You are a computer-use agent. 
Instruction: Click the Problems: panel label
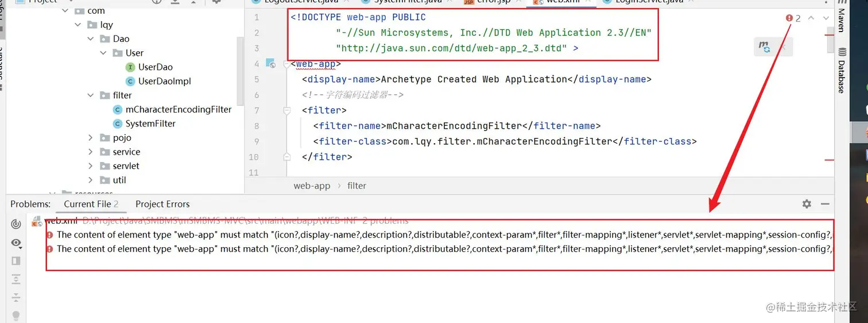30,204
